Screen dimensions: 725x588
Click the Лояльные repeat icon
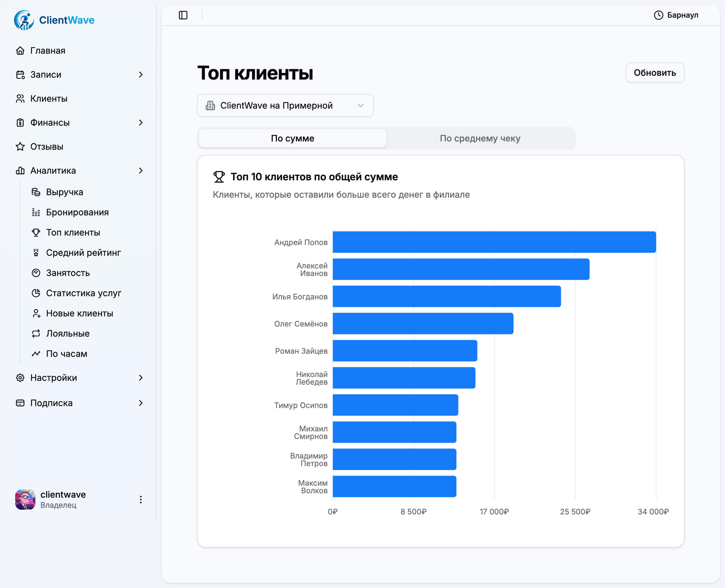click(36, 333)
